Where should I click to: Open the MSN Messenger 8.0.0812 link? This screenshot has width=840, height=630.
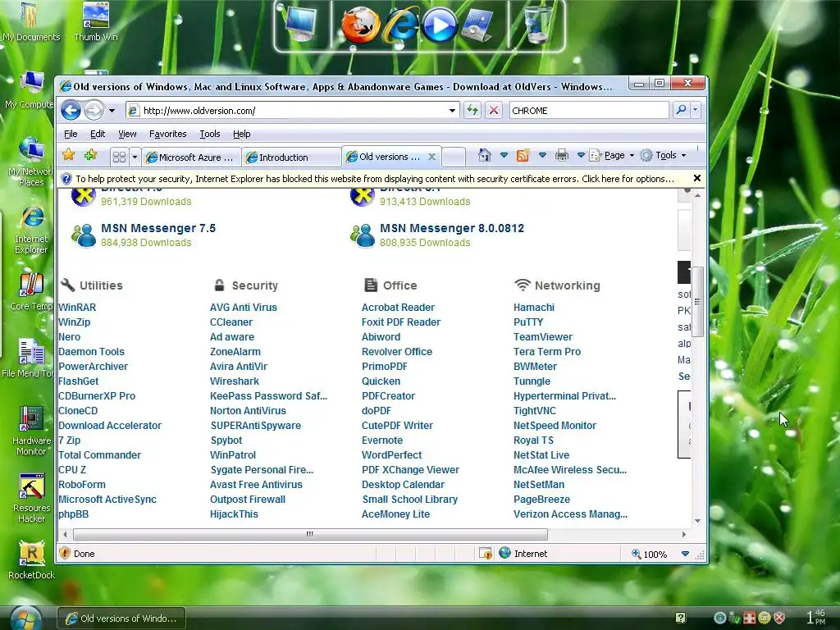452,228
